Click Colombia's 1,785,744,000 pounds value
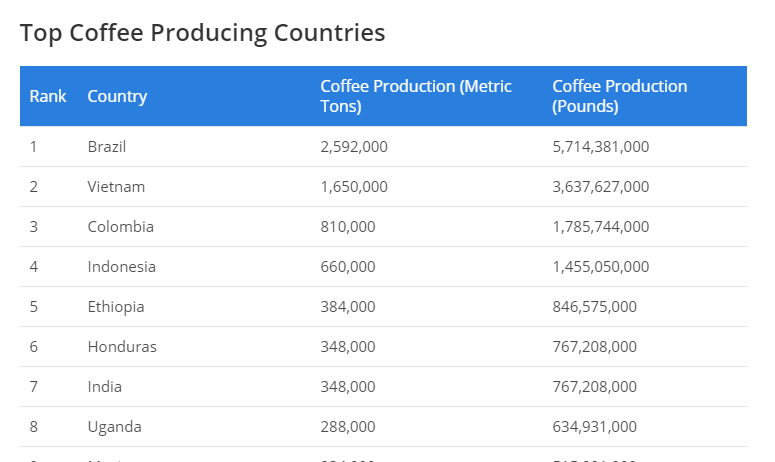Screen dimensions: 775x462 (600, 227)
